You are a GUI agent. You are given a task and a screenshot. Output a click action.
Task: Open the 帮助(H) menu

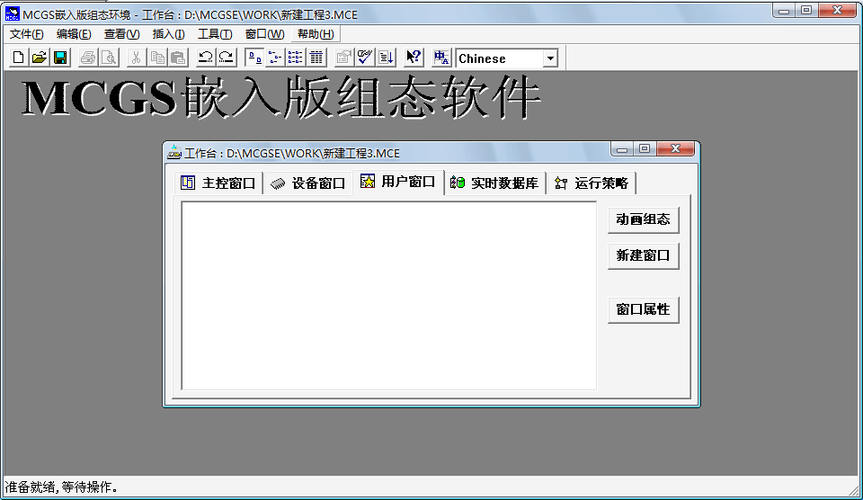point(315,34)
